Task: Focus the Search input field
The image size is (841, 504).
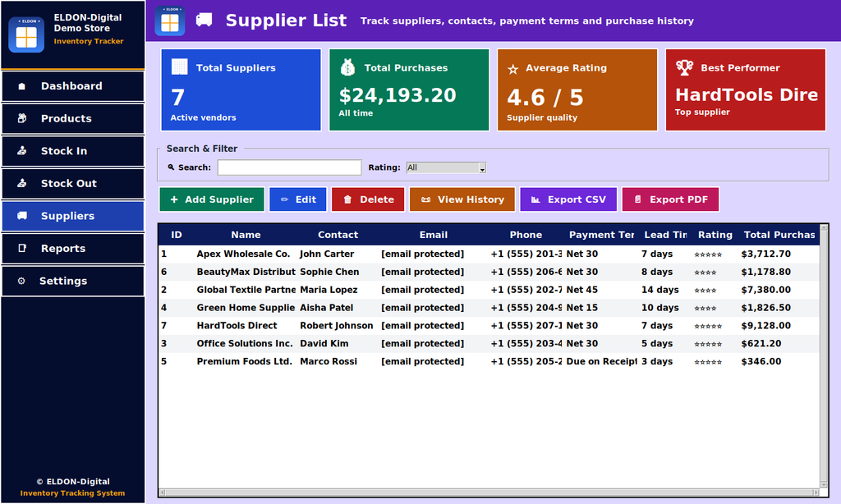Action: (x=290, y=167)
